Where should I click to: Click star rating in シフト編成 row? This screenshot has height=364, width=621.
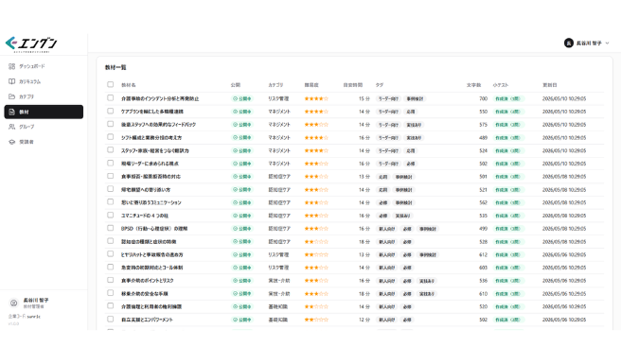[x=316, y=138]
